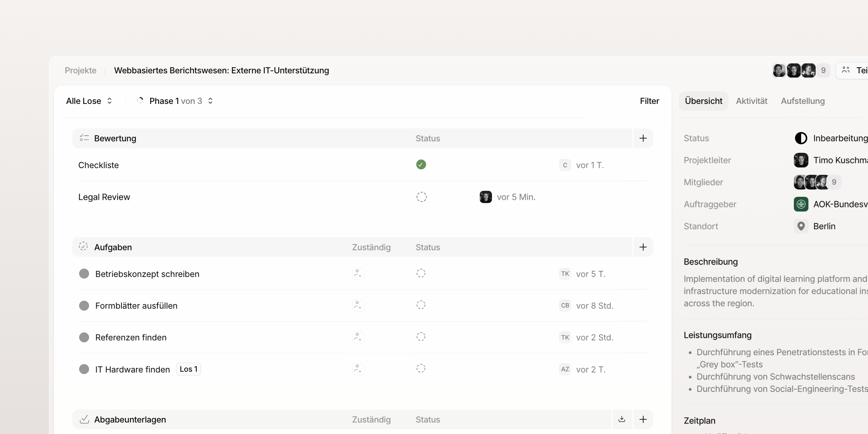Click the Berlin location pin icon
This screenshot has height=434, width=868.
click(x=801, y=226)
